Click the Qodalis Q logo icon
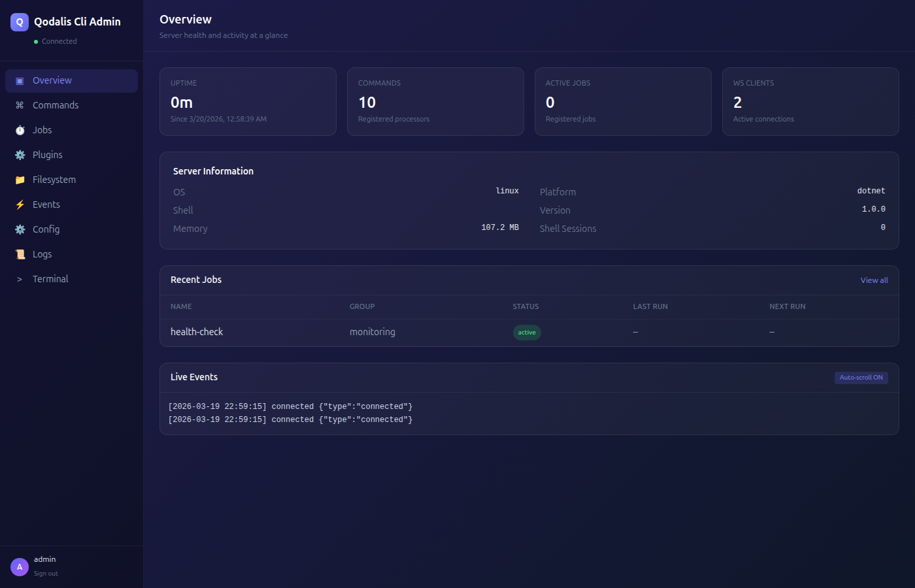 [20, 22]
